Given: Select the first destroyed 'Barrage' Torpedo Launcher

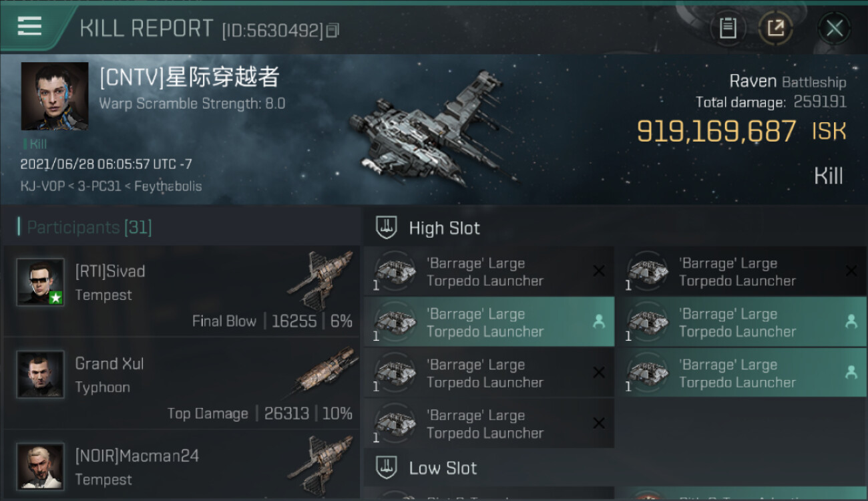Looking at the screenshot, I should pyautogui.click(x=489, y=272).
